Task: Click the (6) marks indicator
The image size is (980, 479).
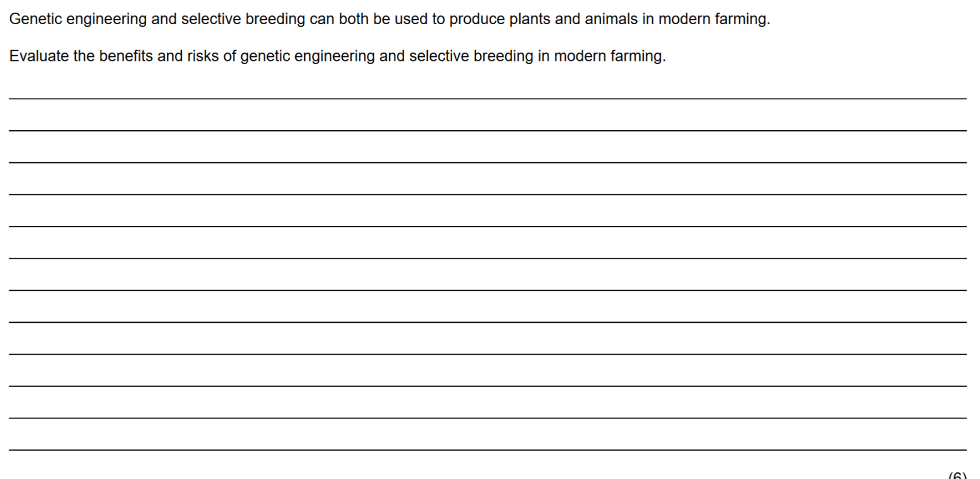Action: (958, 475)
